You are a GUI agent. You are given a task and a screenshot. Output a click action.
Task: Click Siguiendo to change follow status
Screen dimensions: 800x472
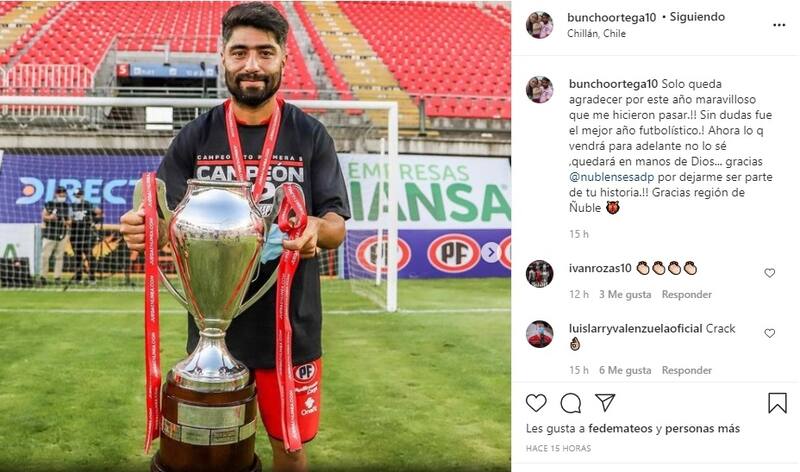pos(697,17)
